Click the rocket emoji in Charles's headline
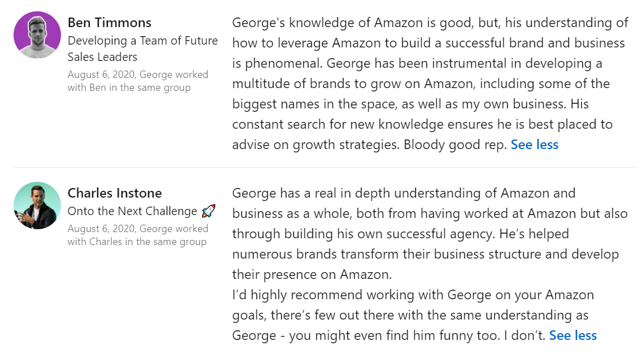Screen dimensions: 644x354 pos(208,211)
